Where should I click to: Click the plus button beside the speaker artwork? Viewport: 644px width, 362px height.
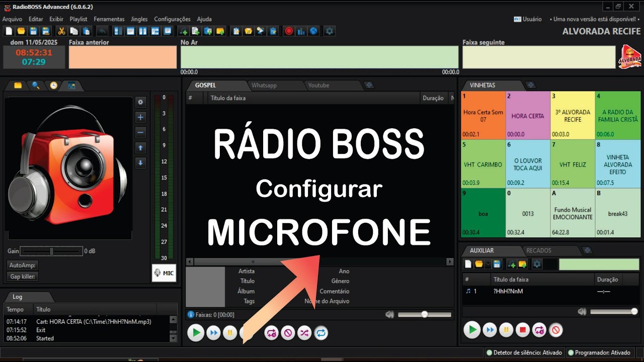point(141,117)
